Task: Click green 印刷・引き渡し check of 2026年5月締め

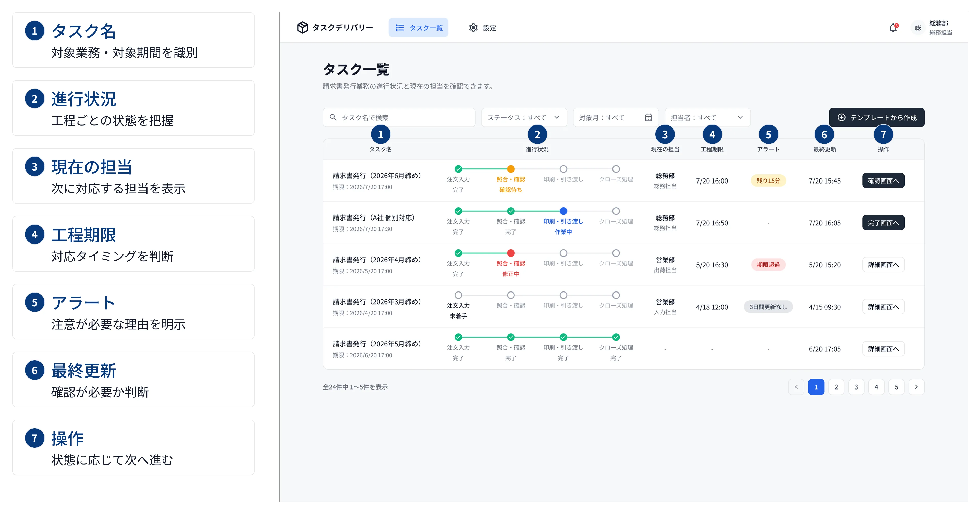Action: click(x=563, y=337)
